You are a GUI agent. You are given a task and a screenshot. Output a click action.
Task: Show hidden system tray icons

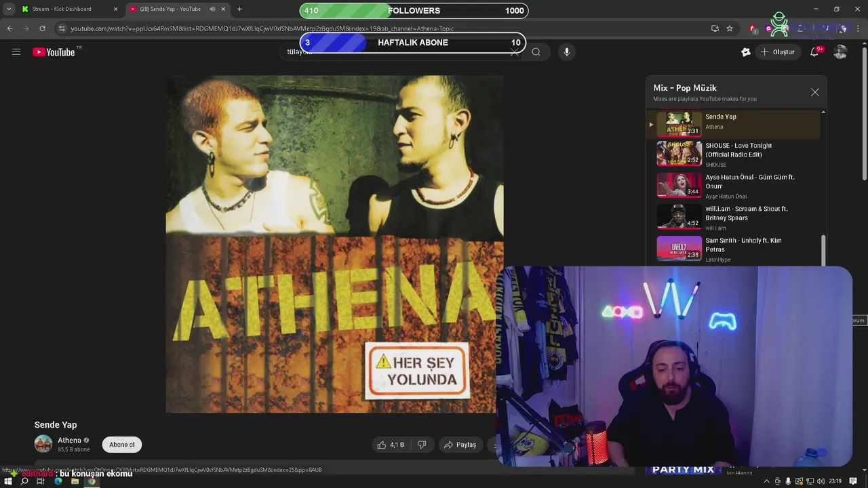coord(767,481)
